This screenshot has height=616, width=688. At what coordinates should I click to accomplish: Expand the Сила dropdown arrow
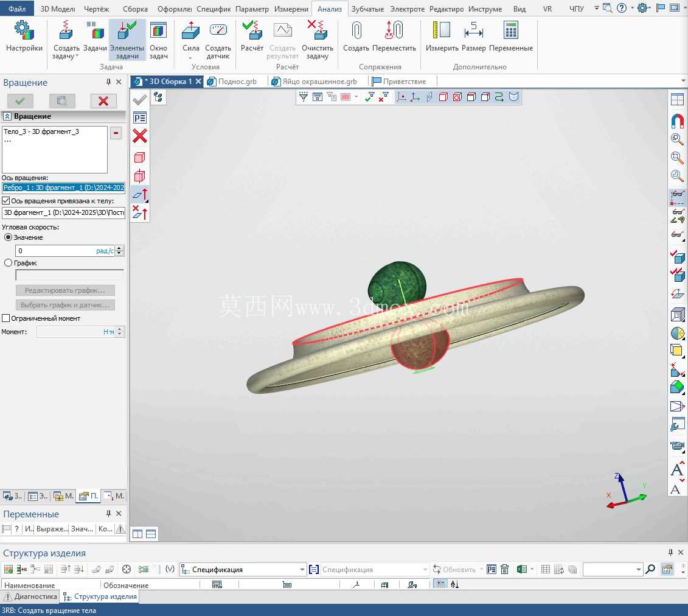tap(190, 58)
